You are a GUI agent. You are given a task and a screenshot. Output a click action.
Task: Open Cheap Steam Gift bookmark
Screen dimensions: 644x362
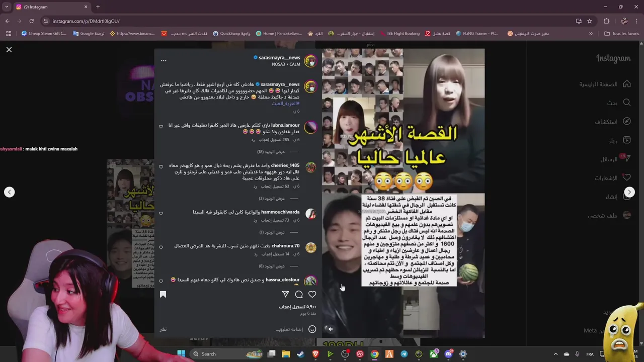point(44,34)
